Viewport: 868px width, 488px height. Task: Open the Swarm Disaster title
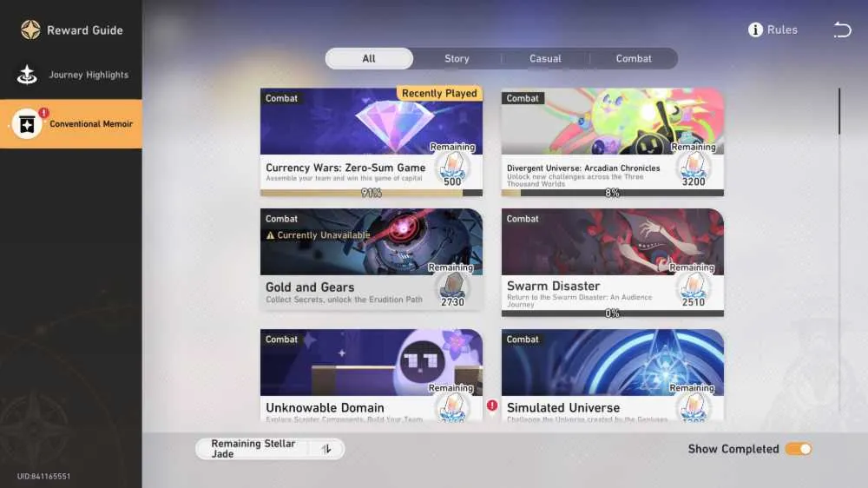pyautogui.click(x=553, y=286)
